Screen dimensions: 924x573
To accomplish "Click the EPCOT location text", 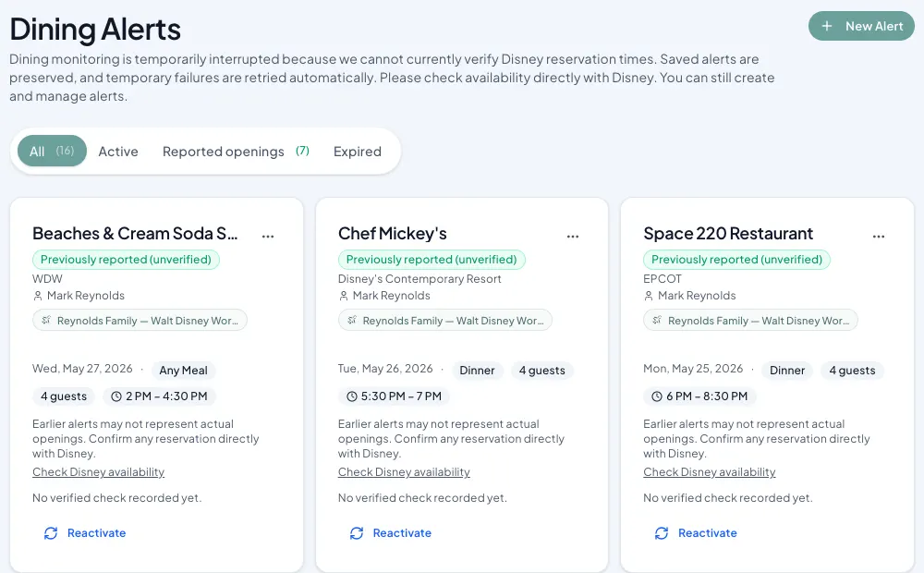I will [663, 279].
